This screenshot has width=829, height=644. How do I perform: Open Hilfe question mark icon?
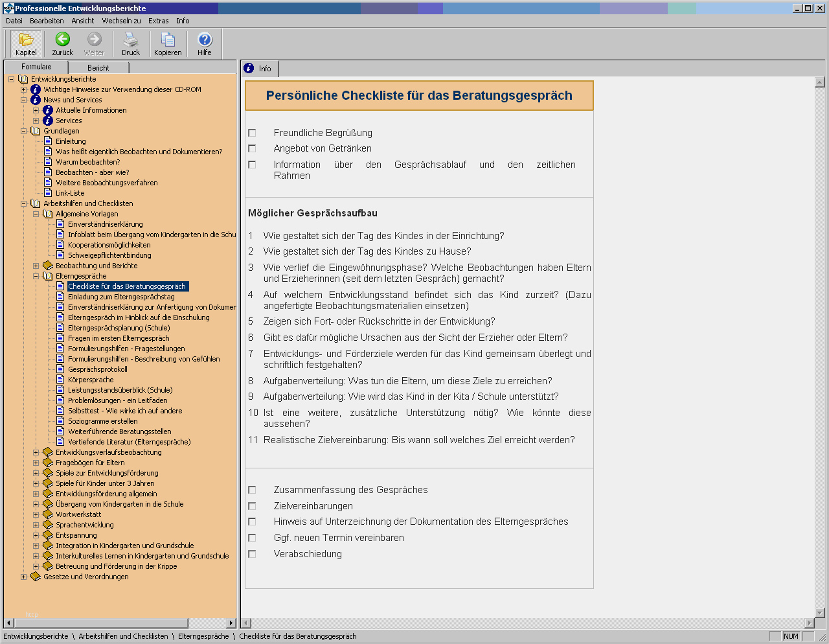point(205,40)
